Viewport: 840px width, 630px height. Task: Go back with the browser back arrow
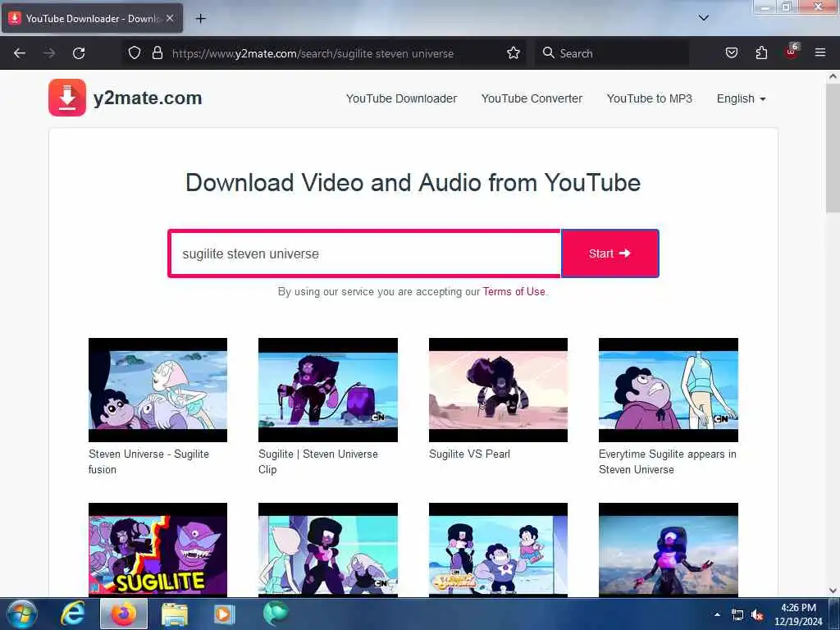coord(20,53)
